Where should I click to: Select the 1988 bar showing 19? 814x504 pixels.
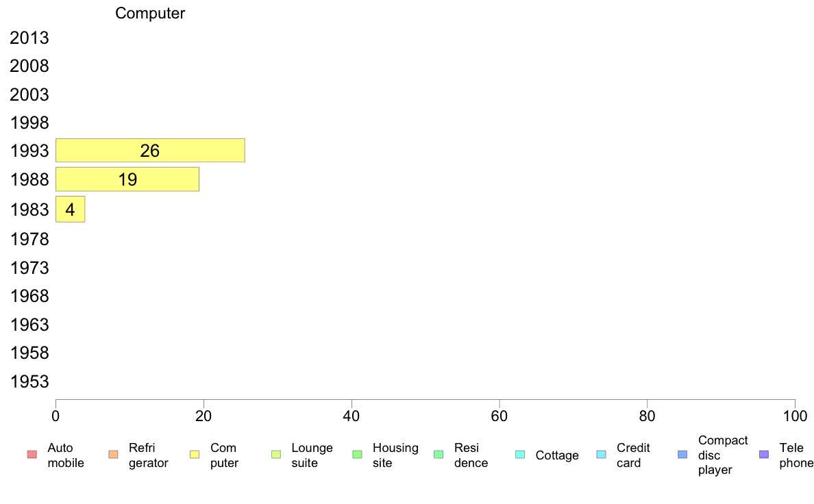click(127, 179)
